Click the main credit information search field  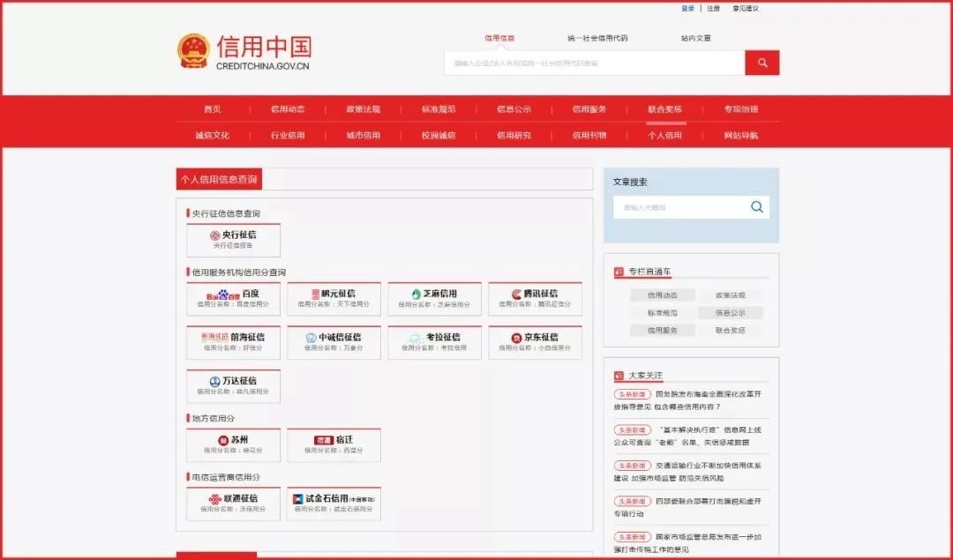(594, 63)
